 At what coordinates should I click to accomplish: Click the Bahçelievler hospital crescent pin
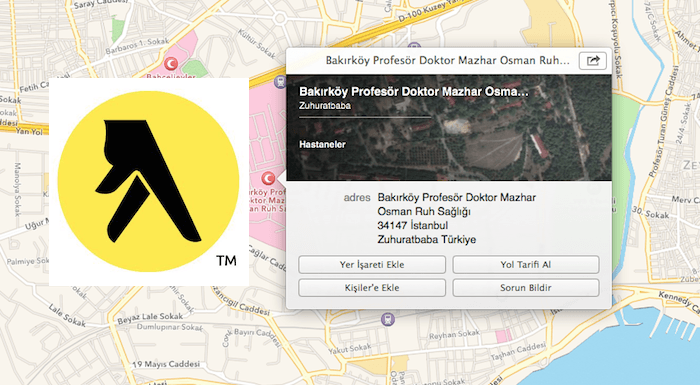tap(171, 64)
